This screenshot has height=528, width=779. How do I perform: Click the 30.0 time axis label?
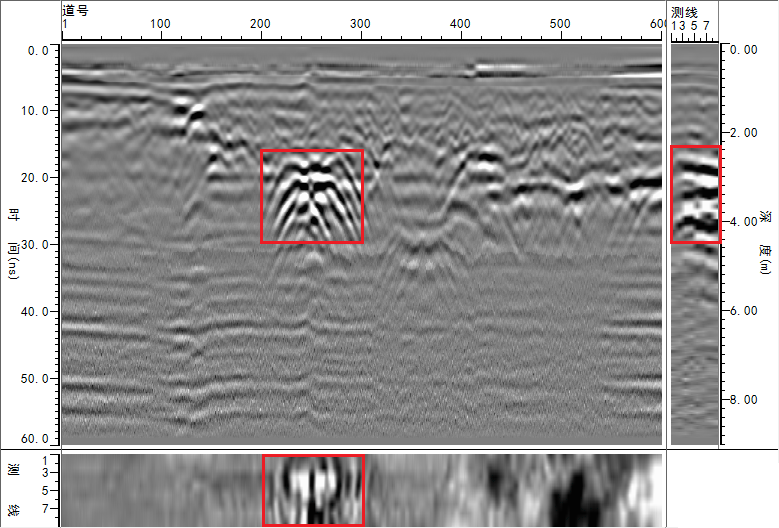pos(38,244)
